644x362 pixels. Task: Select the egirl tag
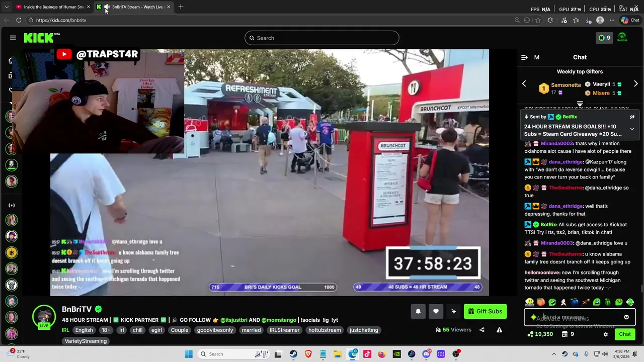click(x=156, y=330)
